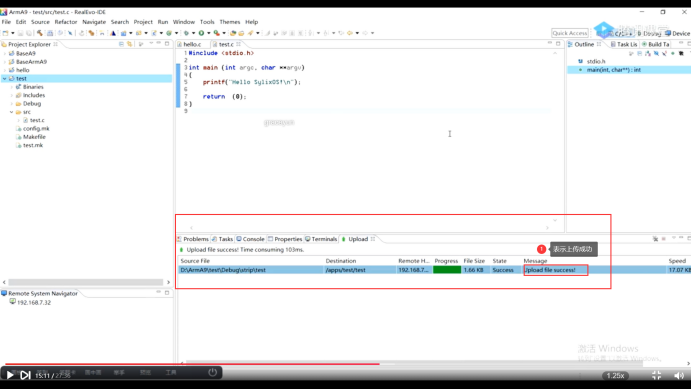The image size is (692, 389).
Task: Open the New file dropdown arrow
Action: point(12,33)
